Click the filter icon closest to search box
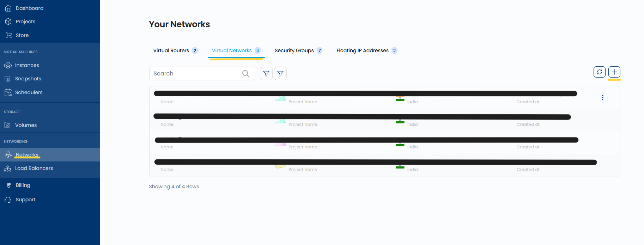 pyautogui.click(x=266, y=74)
